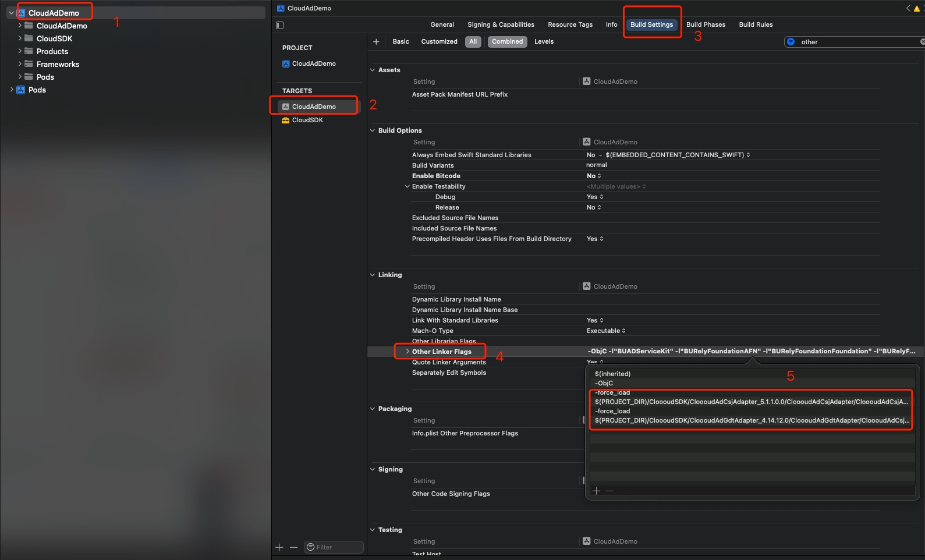The width and height of the screenshot is (925, 560).
Task: Remove target with bottom minus button
Action: 293,547
